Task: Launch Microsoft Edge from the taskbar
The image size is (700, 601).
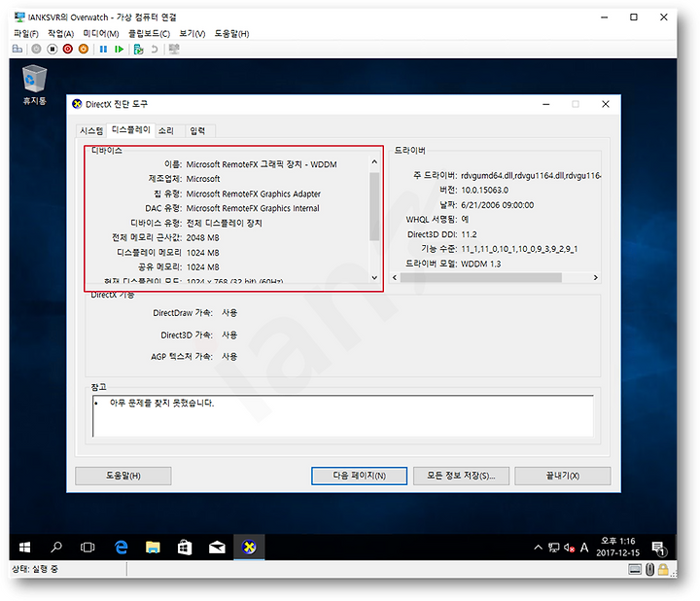Action: [121, 547]
